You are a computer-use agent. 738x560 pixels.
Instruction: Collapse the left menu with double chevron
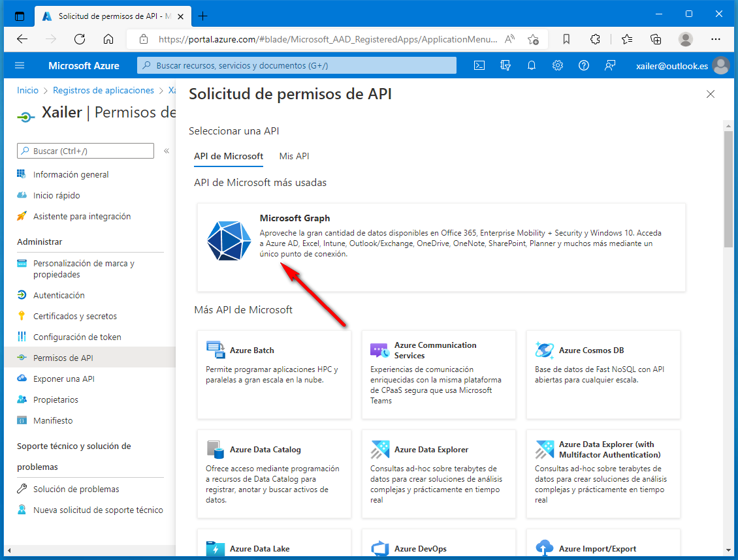(166, 151)
